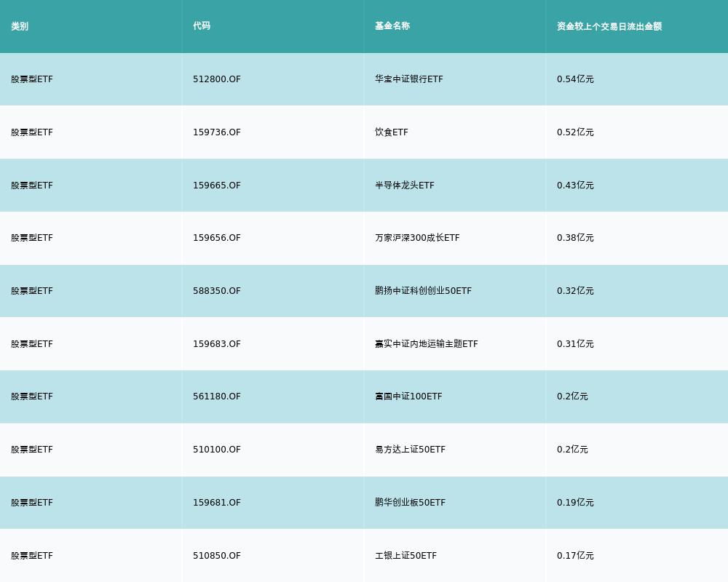
Task: Click the 0.52亿元 outflow value
Action: (575, 132)
